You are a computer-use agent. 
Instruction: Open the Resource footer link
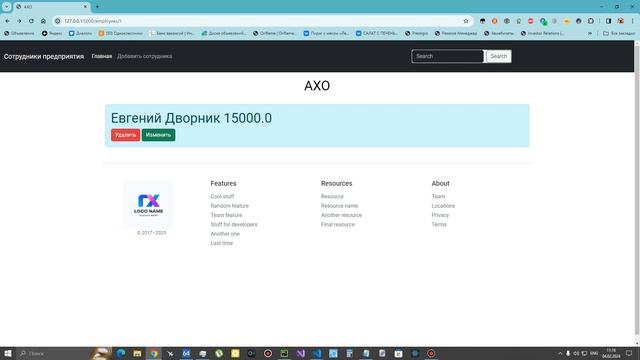pos(332,196)
